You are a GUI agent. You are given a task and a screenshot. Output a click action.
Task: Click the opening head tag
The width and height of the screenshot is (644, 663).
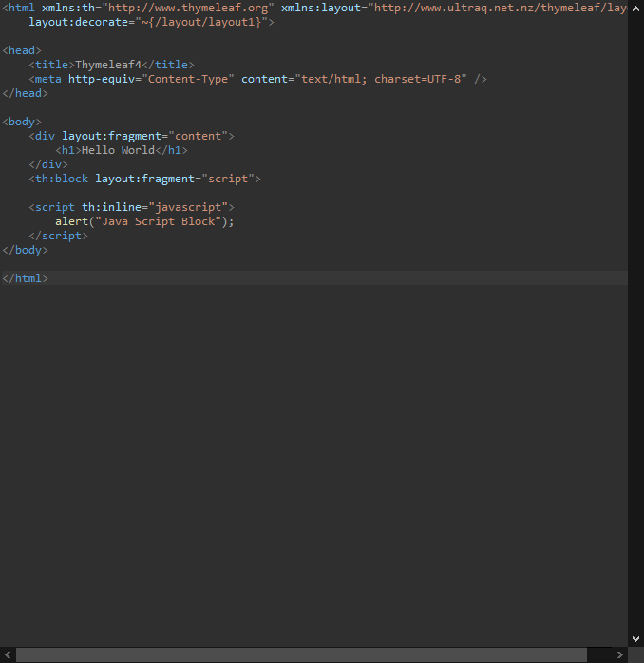point(22,50)
